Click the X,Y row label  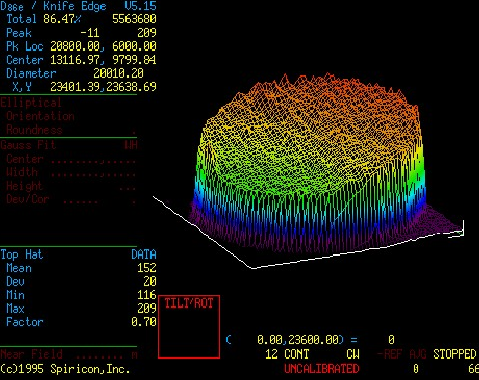(22, 87)
